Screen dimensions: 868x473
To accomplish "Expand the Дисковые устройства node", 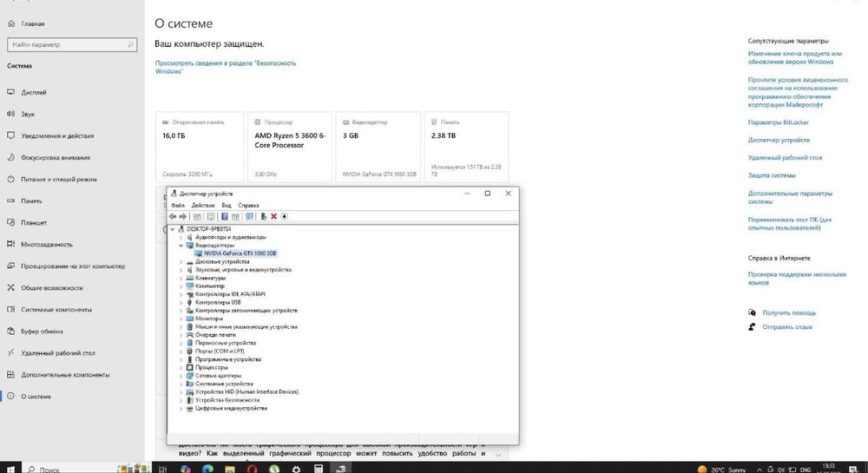I will click(181, 262).
